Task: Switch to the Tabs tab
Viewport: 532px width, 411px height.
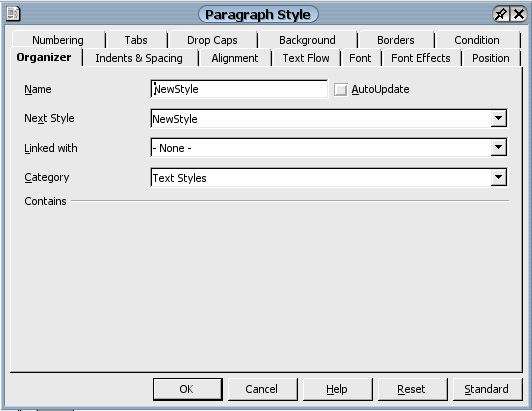Action: click(136, 40)
